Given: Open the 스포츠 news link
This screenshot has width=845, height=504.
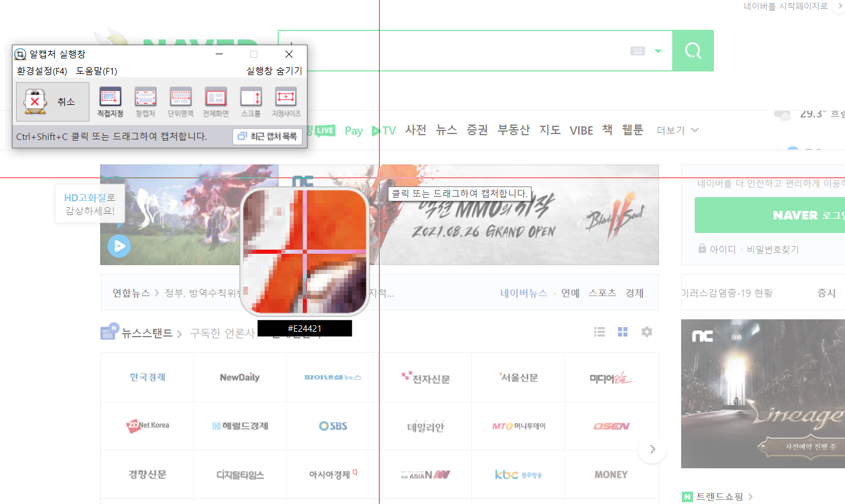Looking at the screenshot, I should [x=602, y=293].
